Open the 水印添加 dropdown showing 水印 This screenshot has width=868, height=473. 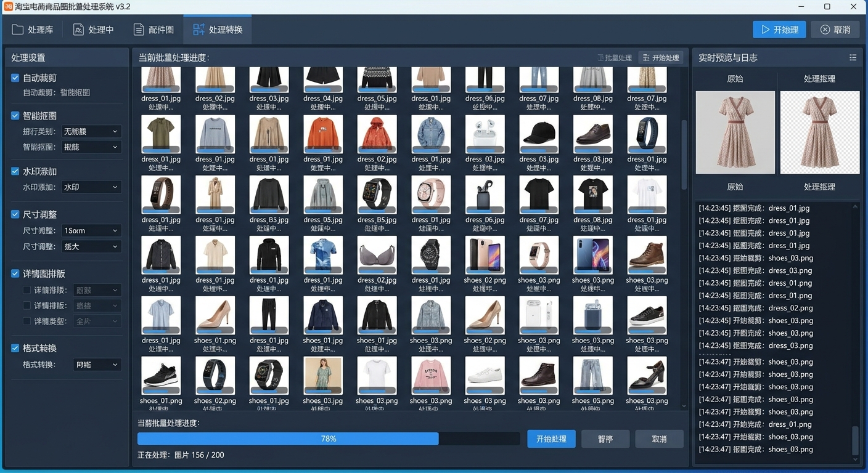91,187
